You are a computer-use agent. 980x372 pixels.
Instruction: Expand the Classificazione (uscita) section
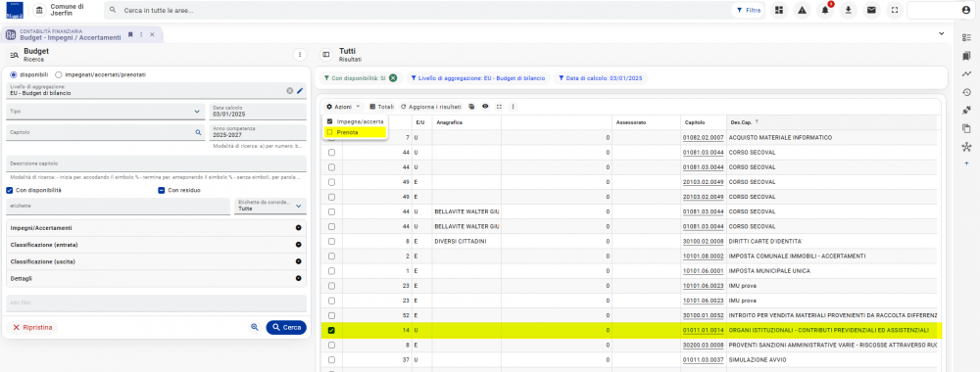click(x=155, y=261)
